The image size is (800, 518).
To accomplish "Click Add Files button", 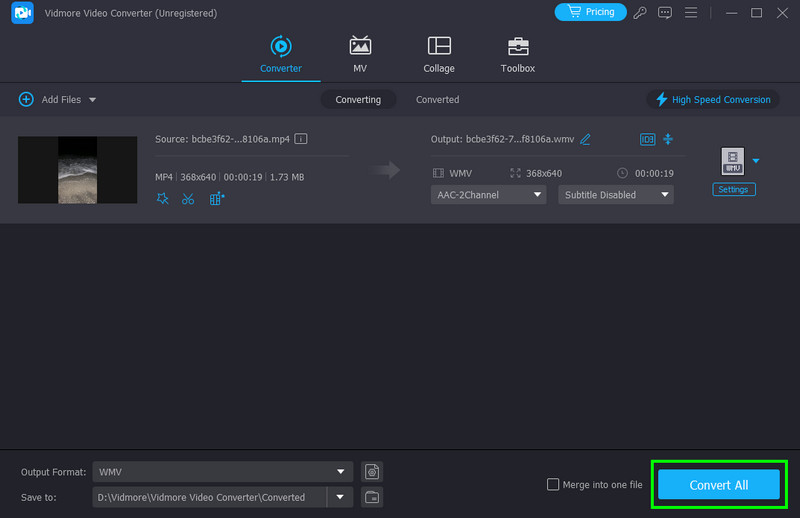I will pos(50,100).
